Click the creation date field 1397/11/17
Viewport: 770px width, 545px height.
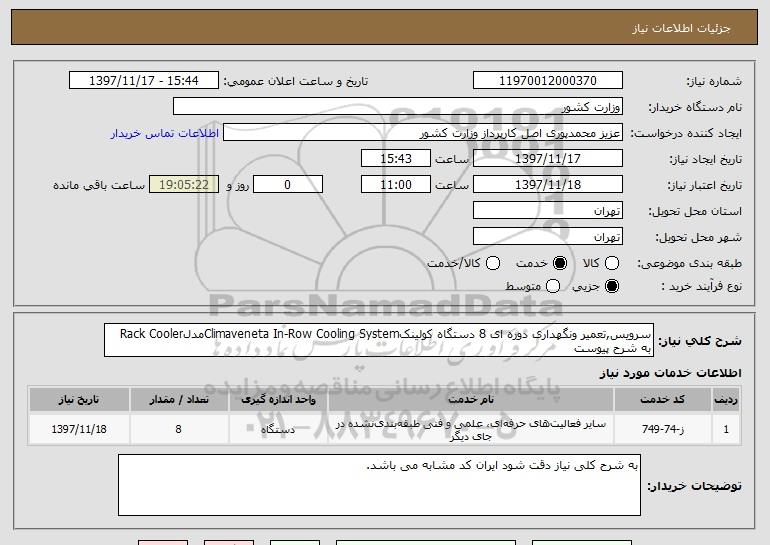click(548, 159)
